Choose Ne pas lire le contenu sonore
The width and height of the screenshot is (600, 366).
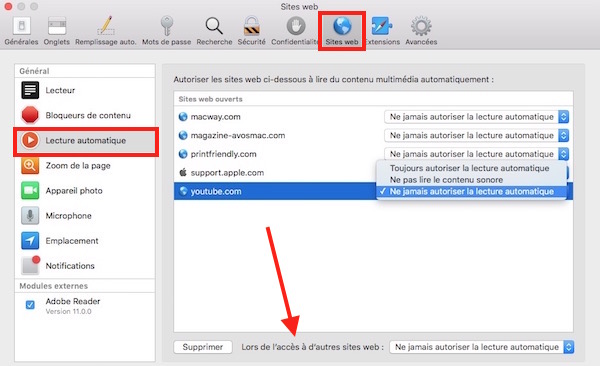tap(471, 180)
